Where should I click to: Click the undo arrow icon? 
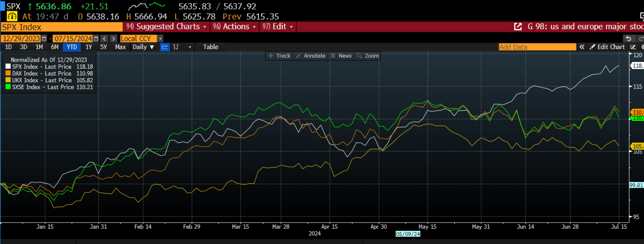tap(628, 39)
